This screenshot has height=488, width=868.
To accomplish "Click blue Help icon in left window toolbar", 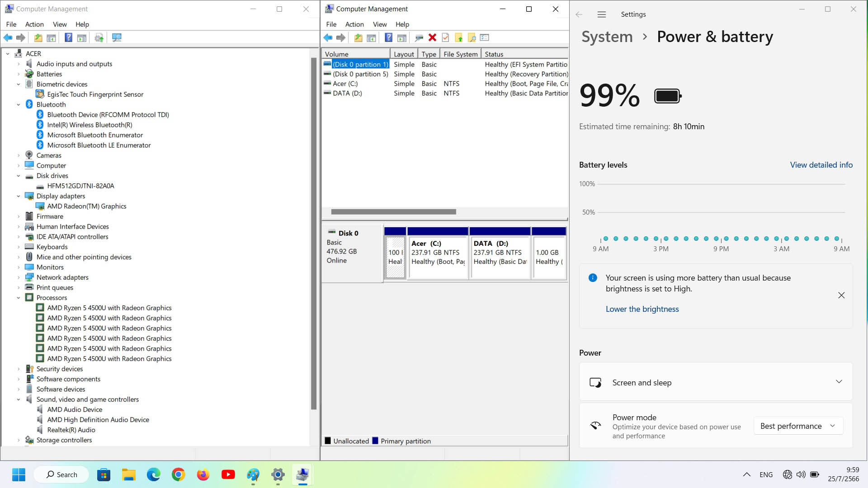I will click(68, 38).
